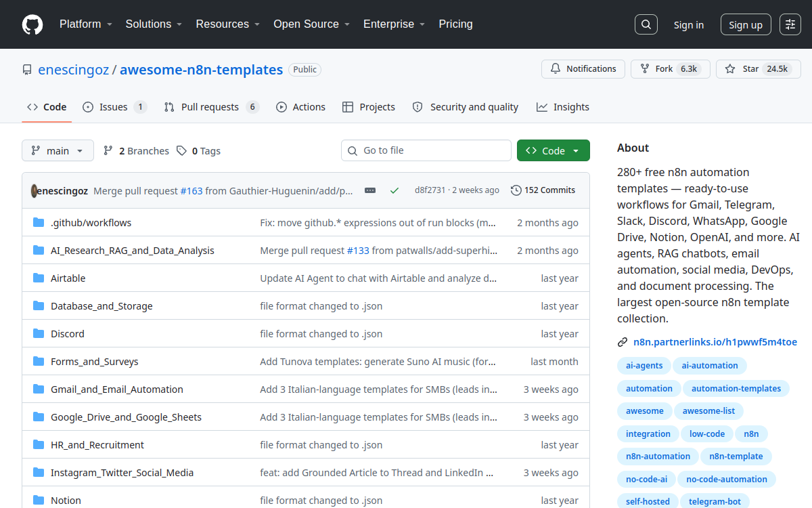Select the ai-automation topic tag

click(710, 366)
